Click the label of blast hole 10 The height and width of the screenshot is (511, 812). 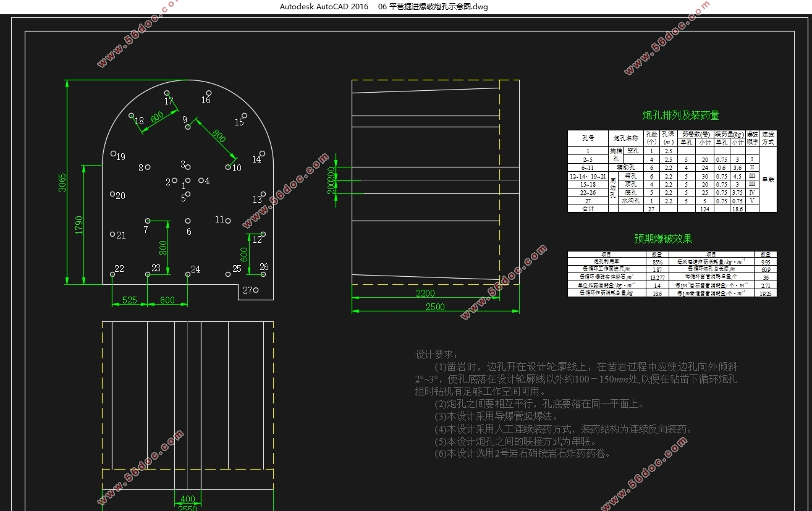[237, 168]
